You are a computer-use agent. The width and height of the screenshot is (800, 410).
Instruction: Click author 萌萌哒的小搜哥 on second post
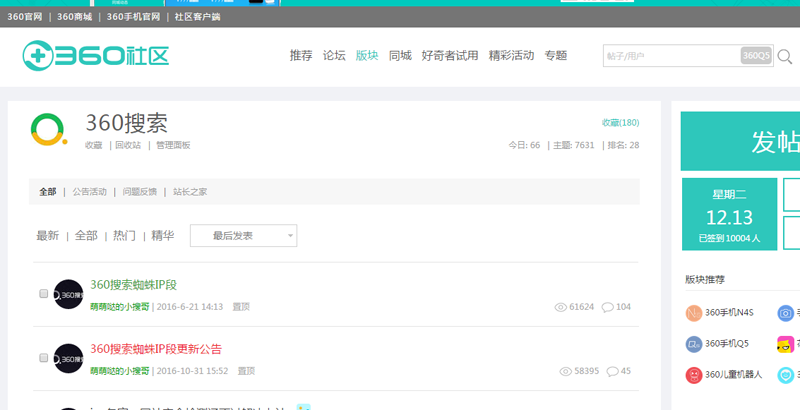[120, 371]
